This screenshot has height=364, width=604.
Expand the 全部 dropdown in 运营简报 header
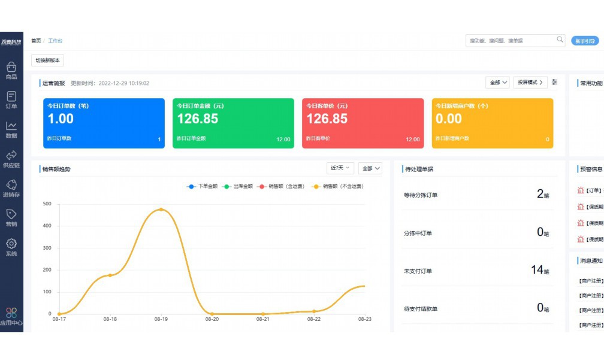click(498, 83)
